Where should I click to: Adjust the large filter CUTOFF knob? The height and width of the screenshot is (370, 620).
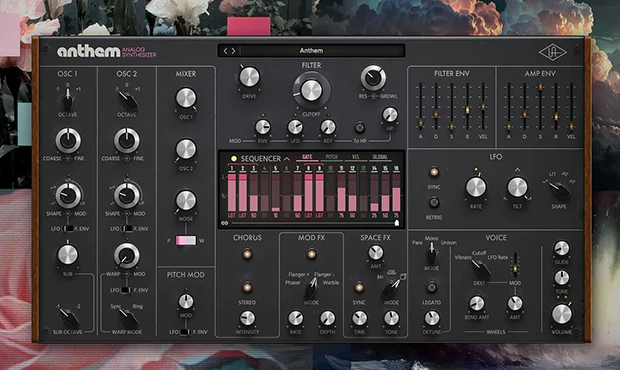(311, 91)
